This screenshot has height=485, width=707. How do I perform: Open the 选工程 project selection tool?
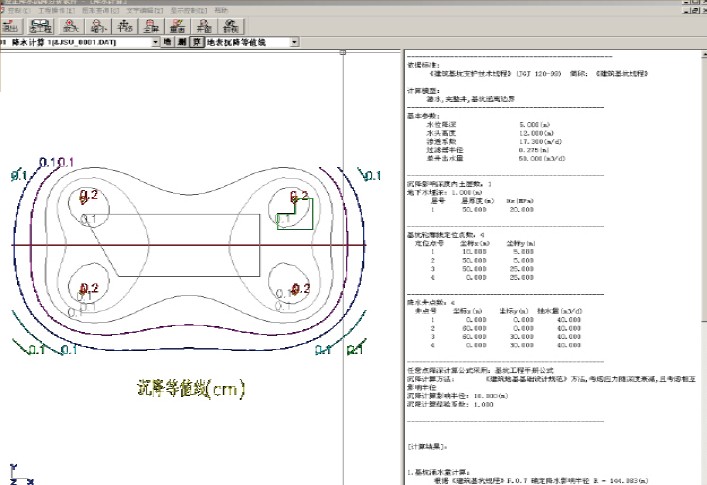click(x=41, y=26)
